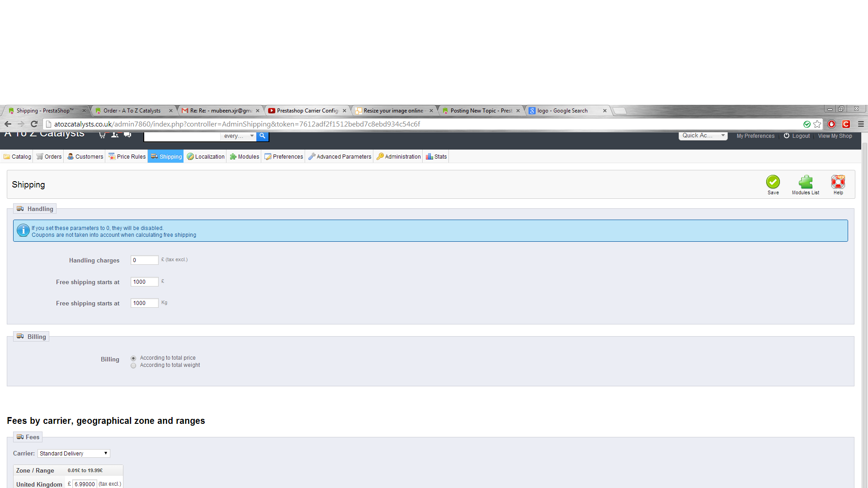Select According to total price radio
Image resolution: width=868 pixels, height=488 pixels.
click(x=133, y=358)
